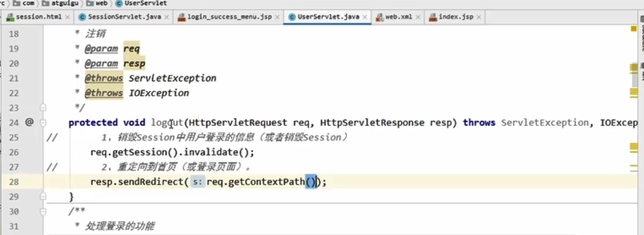Close the index.jsp tab
The height and width of the screenshot is (235, 644).
point(479,18)
